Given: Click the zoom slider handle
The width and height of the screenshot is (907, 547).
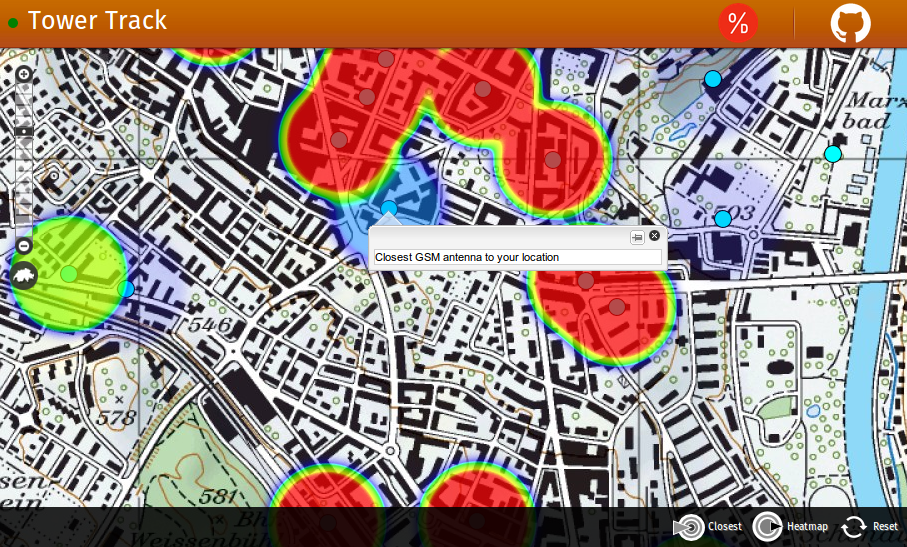Looking at the screenshot, I should point(24,131).
